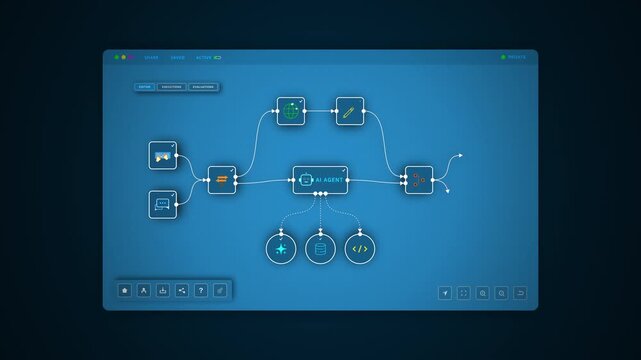Open the orange arrows switch node
641x360 pixels.
pos(222,180)
